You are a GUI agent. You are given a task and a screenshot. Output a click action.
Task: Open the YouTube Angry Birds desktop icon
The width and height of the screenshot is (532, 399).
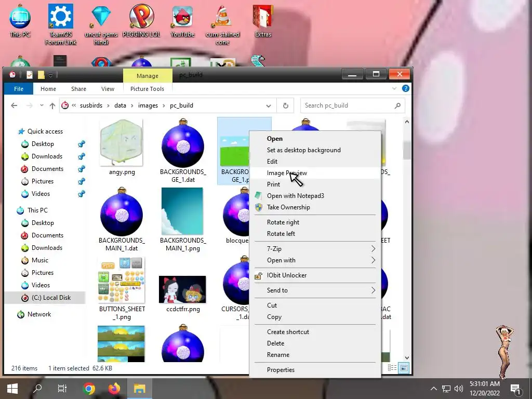tap(182, 20)
